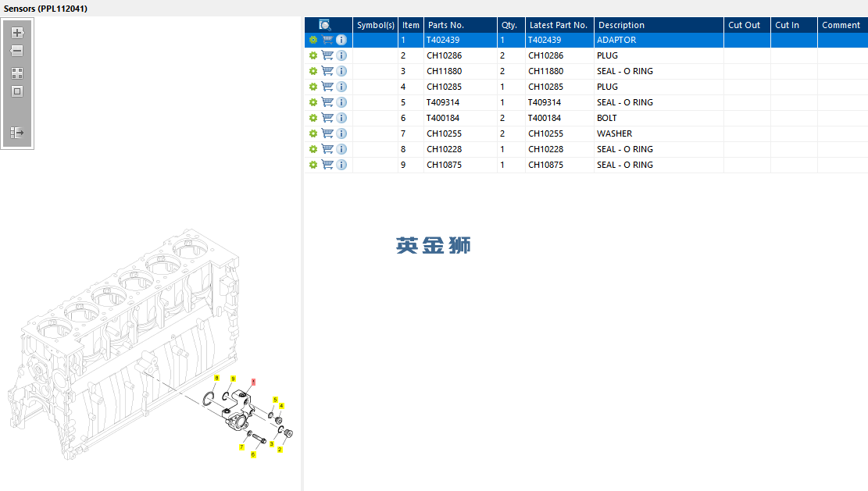Image resolution: width=868 pixels, height=491 pixels.
Task: Open info for ADAPTOR T402439
Action: (x=341, y=40)
